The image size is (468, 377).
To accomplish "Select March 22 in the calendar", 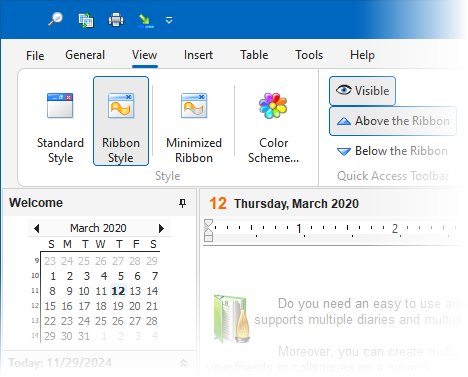I will pos(50,321).
